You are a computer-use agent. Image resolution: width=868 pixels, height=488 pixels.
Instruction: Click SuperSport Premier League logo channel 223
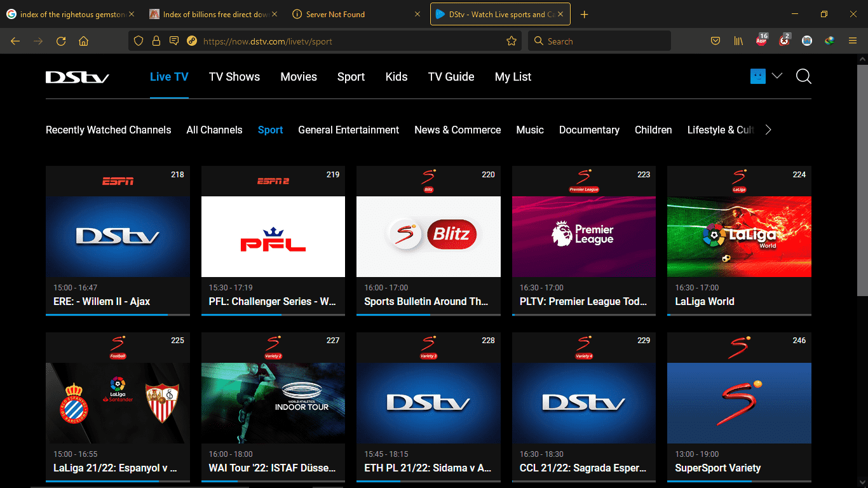tap(584, 181)
